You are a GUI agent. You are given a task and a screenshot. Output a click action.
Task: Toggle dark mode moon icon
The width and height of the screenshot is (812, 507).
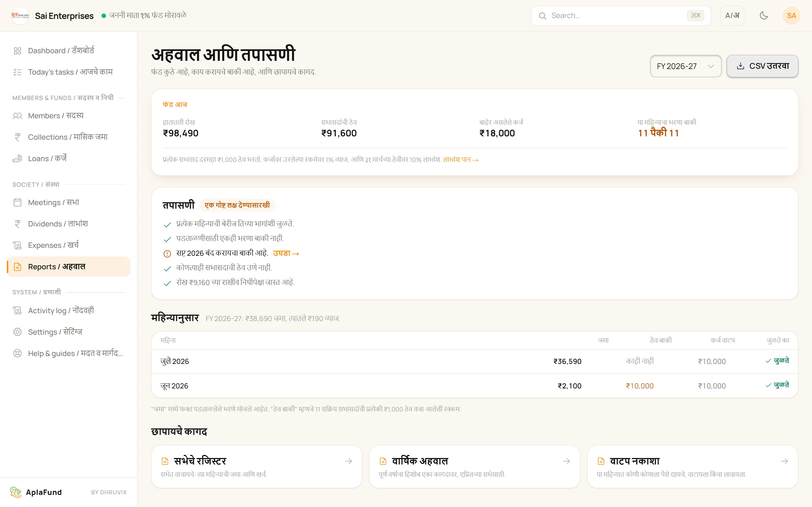tap(764, 15)
